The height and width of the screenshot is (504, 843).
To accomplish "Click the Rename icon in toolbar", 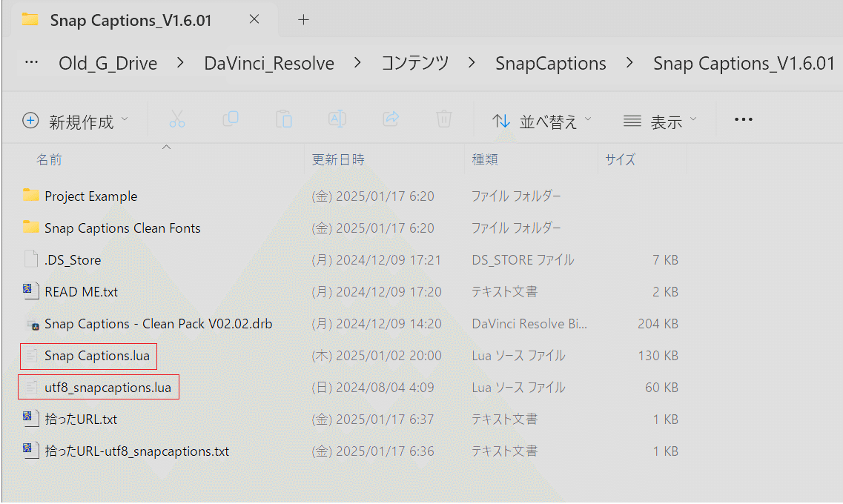I will [337, 119].
